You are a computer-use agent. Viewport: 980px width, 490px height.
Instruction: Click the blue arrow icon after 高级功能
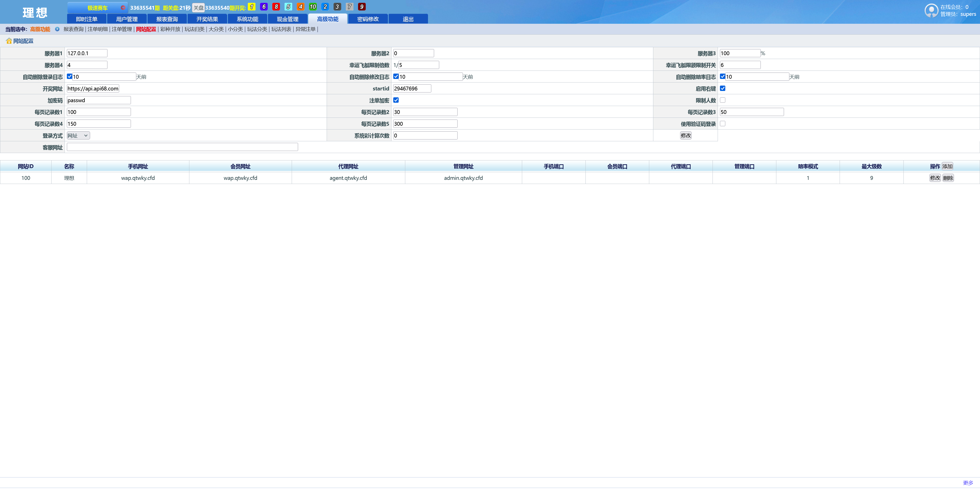click(x=57, y=29)
